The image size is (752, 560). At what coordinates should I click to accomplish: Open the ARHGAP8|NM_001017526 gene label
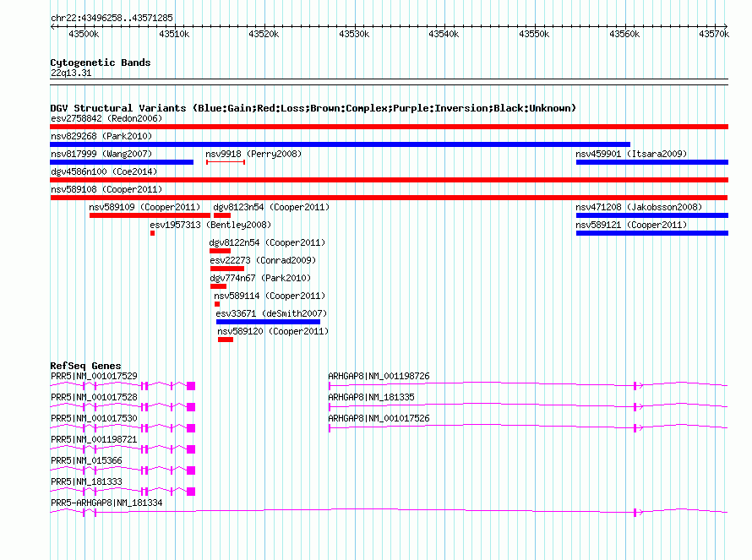379,419
